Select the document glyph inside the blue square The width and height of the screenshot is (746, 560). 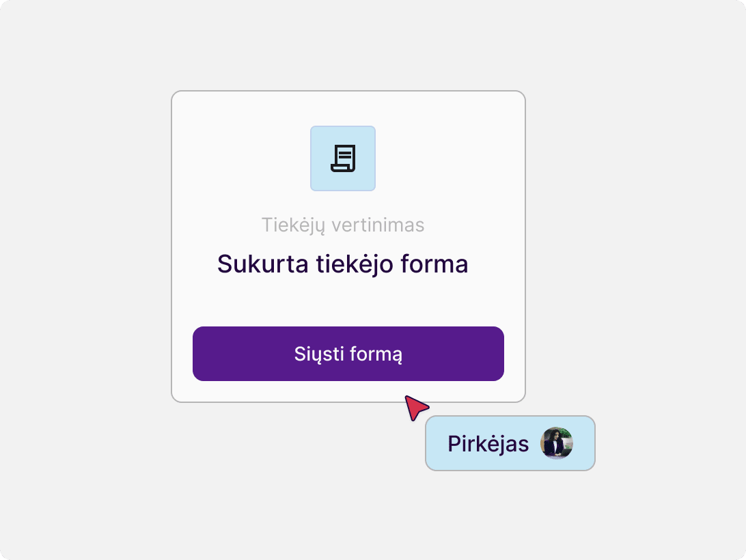[342, 158]
